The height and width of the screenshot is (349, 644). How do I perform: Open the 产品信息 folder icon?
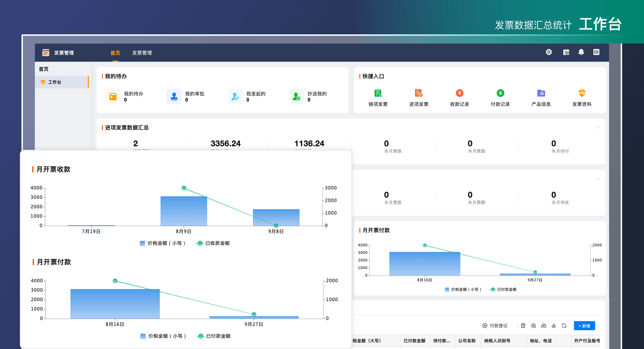[x=541, y=93]
